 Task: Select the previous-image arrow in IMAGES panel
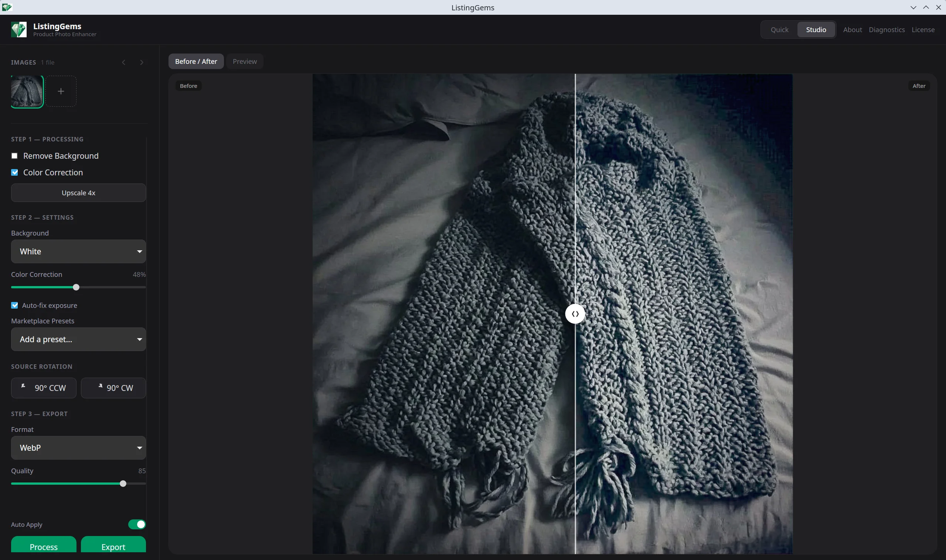click(123, 62)
